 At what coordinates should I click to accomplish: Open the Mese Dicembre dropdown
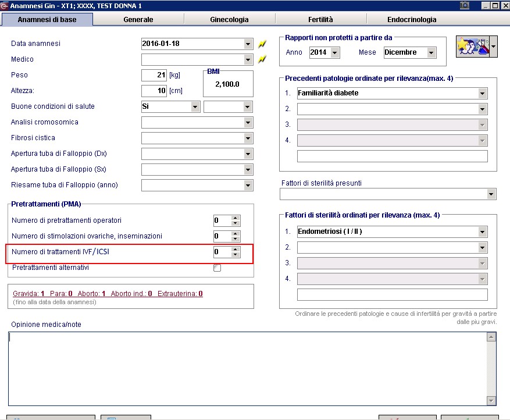(431, 52)
